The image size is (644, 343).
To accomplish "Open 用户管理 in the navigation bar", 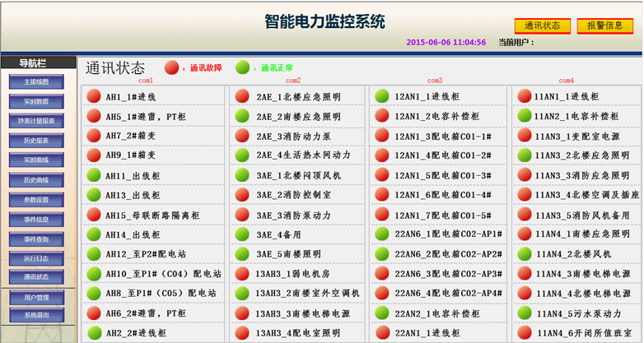I will click(x=36, y=298).
